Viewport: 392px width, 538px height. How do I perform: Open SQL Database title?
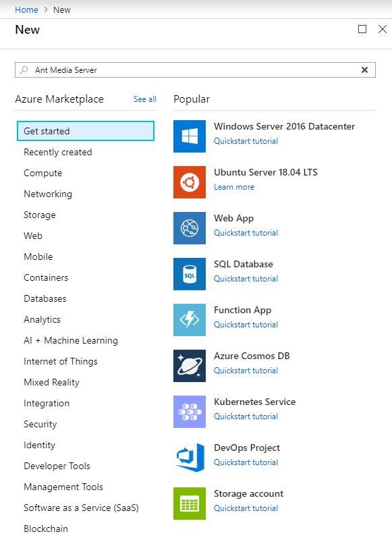click(x=244, y=264)
